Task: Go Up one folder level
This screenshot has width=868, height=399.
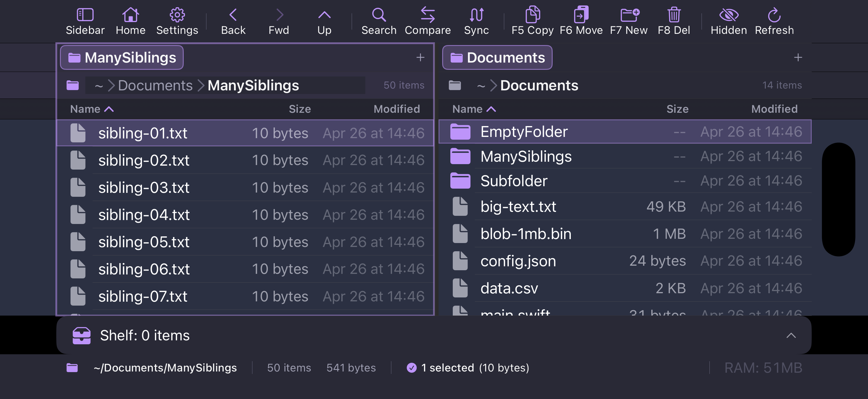Action: click(324, 21)
